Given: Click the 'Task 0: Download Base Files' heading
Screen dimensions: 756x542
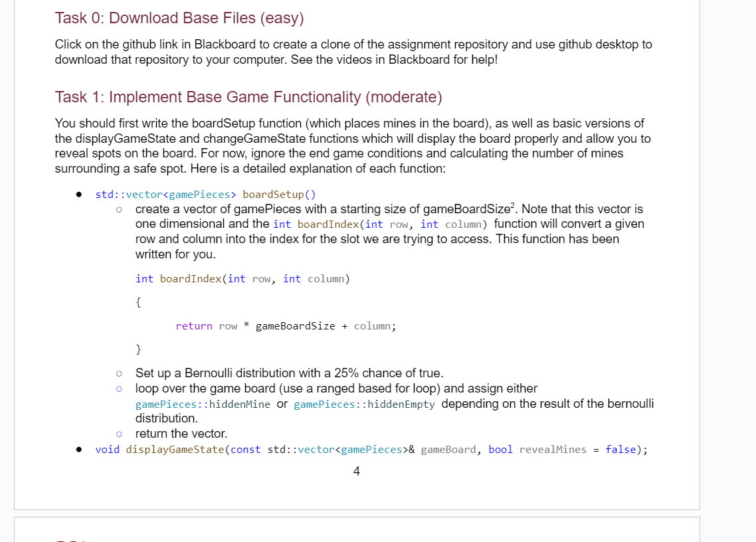Looking at the screenshot, I should click(177, 18).
